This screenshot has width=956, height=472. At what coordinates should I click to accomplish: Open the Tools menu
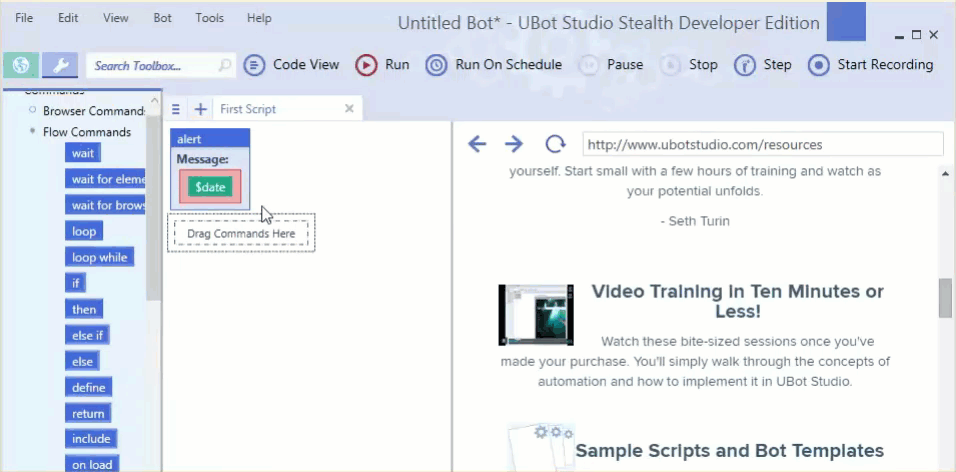210,18
